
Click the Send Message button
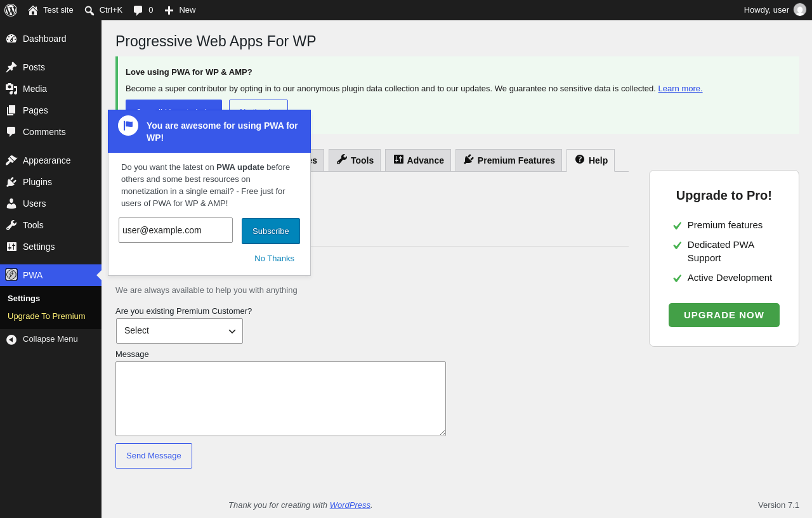click(154, 456)
